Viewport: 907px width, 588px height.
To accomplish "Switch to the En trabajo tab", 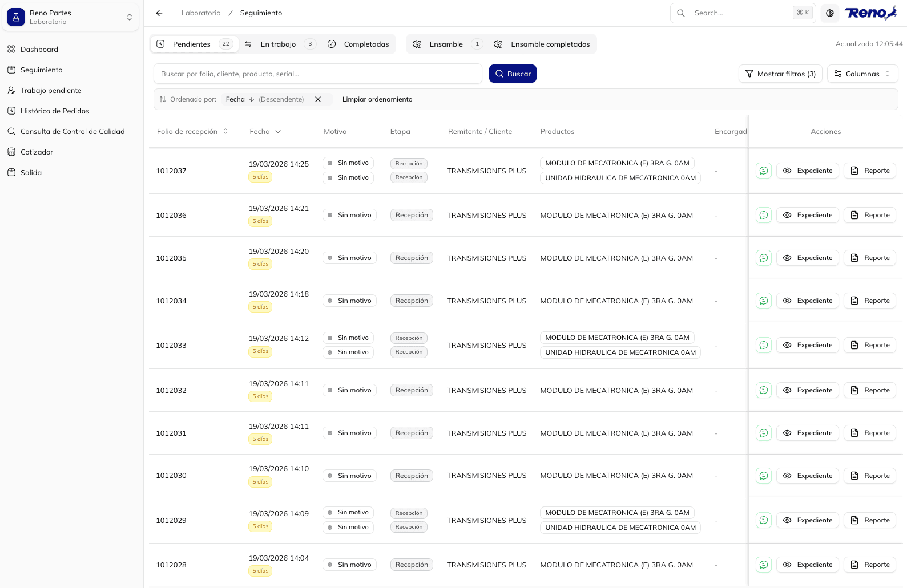I will pos(279,44).
